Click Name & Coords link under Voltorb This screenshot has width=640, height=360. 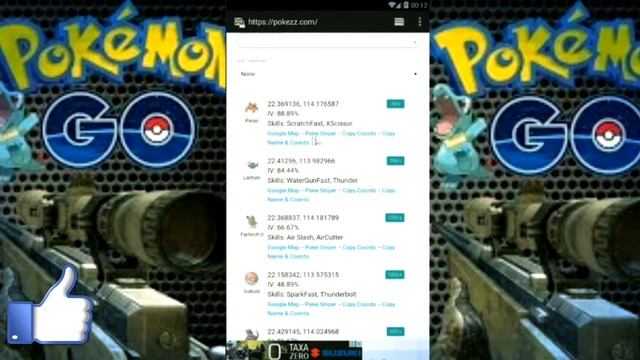tap(288, 313)
